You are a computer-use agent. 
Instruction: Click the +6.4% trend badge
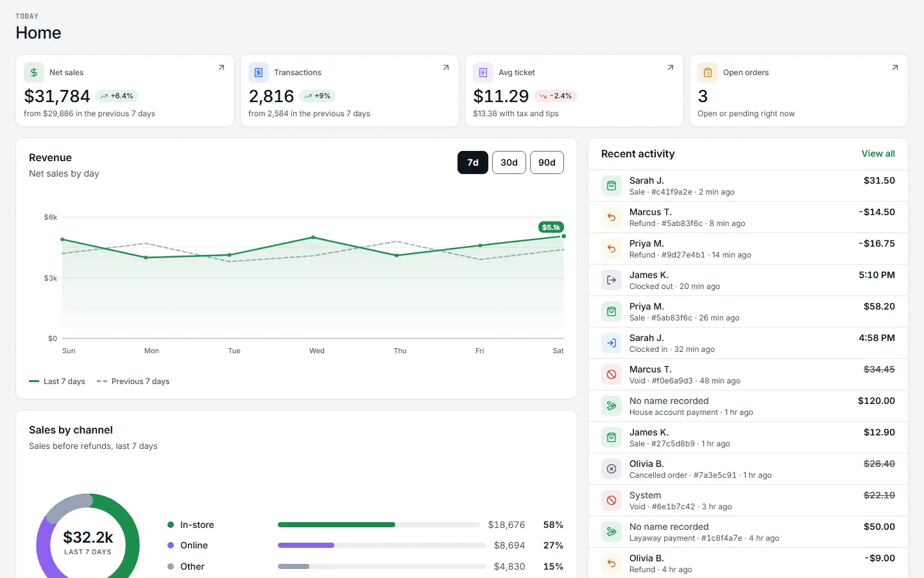(x=117, y=96)
